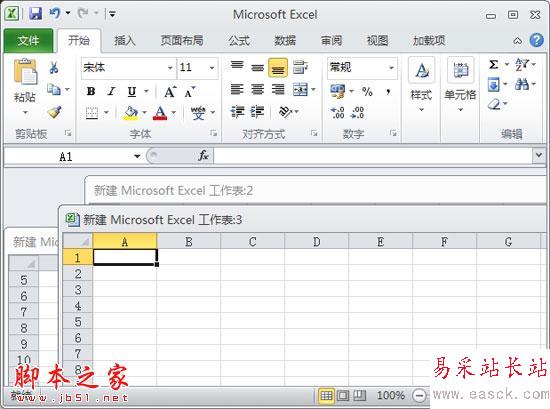This screenshot has width=550, height=409.
Task: Expand the Name Box dropdown arrow
Action: coord(138,156)
